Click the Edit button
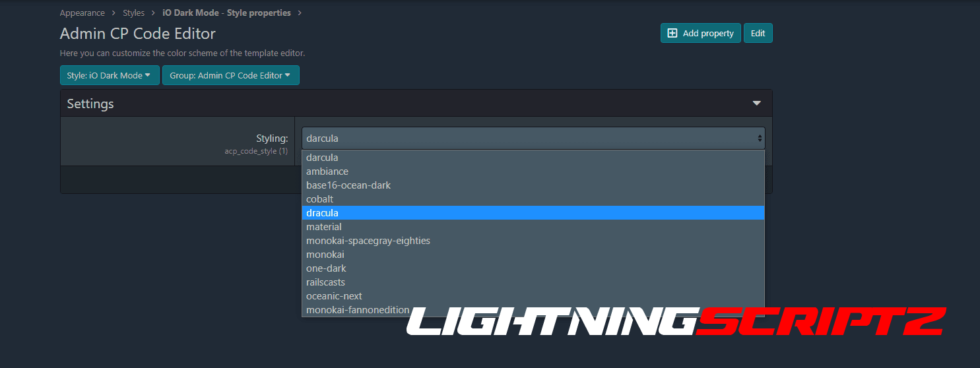The width and height of the screenshot is (980, 368). 758,34
